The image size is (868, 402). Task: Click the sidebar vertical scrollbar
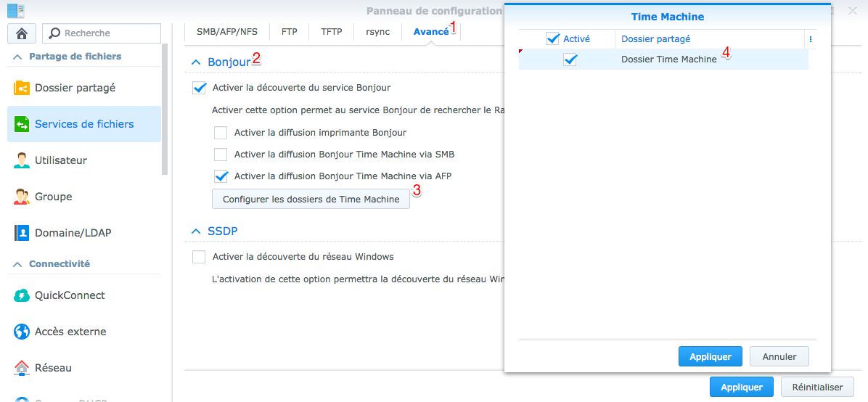(165, 109)
